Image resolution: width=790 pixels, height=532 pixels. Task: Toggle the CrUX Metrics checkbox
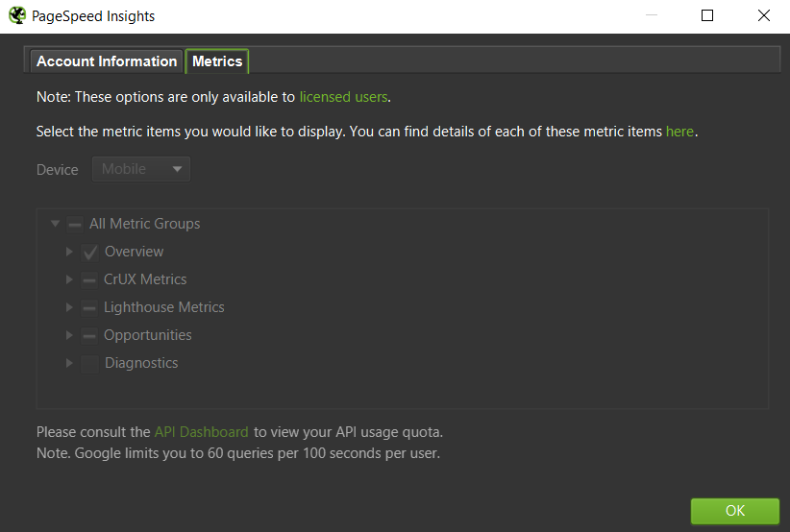(x=89, y=279)
